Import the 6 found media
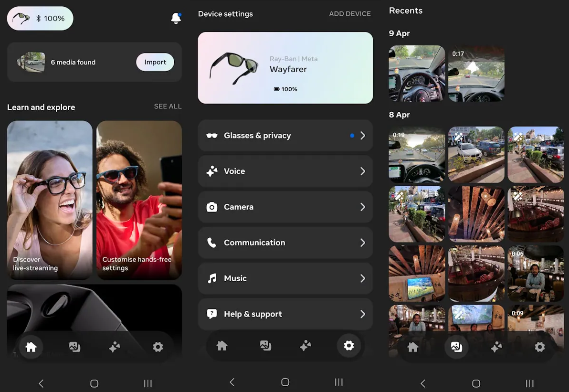569x392 pixels. [x=155, y=62]
